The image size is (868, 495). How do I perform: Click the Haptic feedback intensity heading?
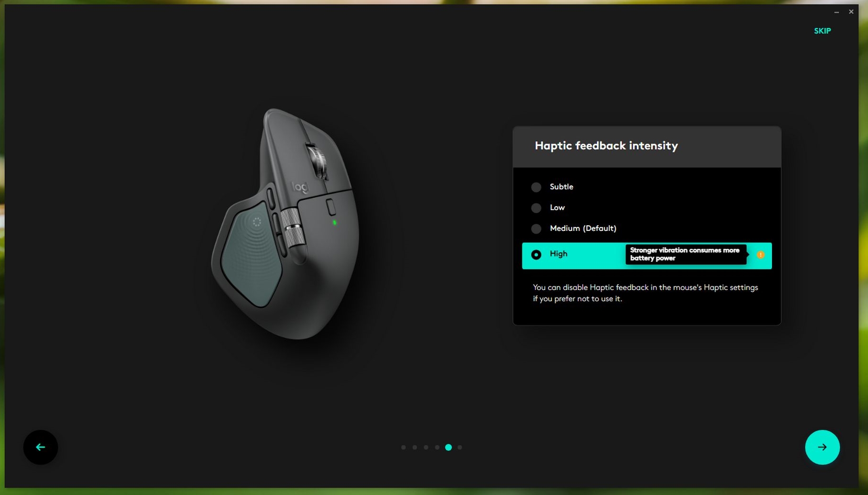[606, 146]
